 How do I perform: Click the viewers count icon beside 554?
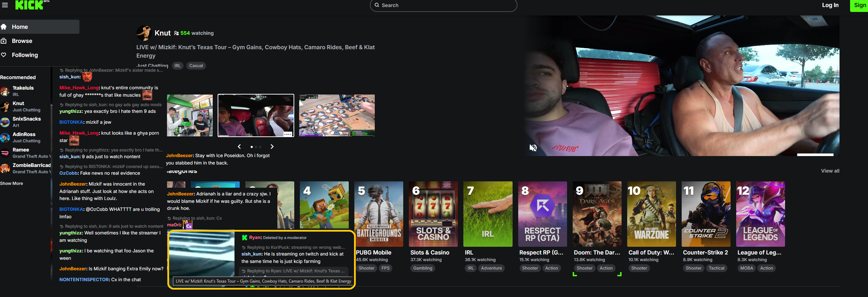pos(176,33)
